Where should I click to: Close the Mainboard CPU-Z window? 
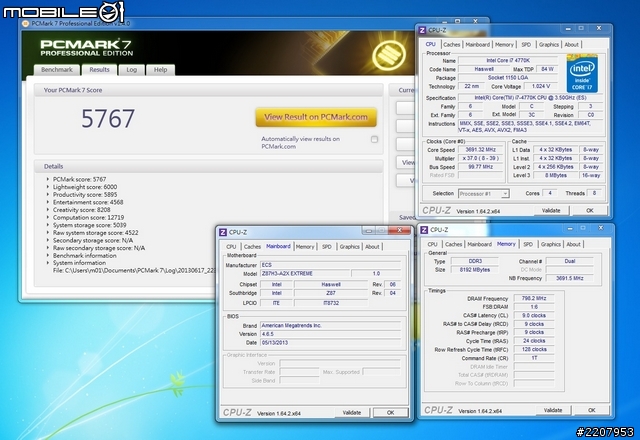(400, 231)
